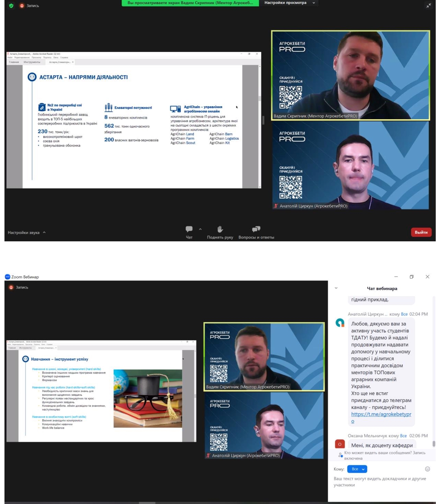Click the Запись recording indicator beside the green shield
The image size is (444, 504).
30,6
